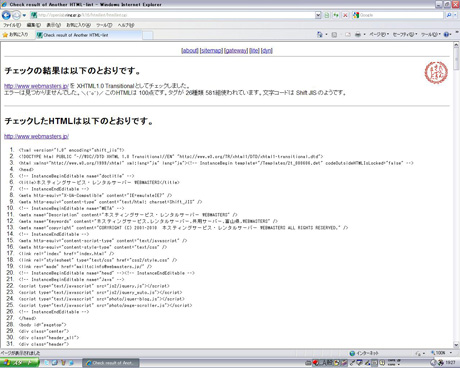Print the page with the printer icon
Image resolution: width=460 pixels, height=368 pixels.
(358, 35)
